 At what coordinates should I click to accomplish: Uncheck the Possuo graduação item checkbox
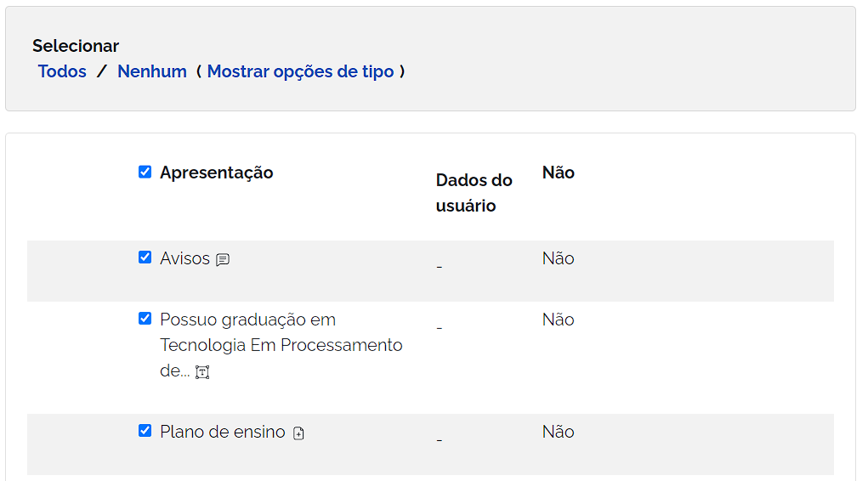(145, 319)
